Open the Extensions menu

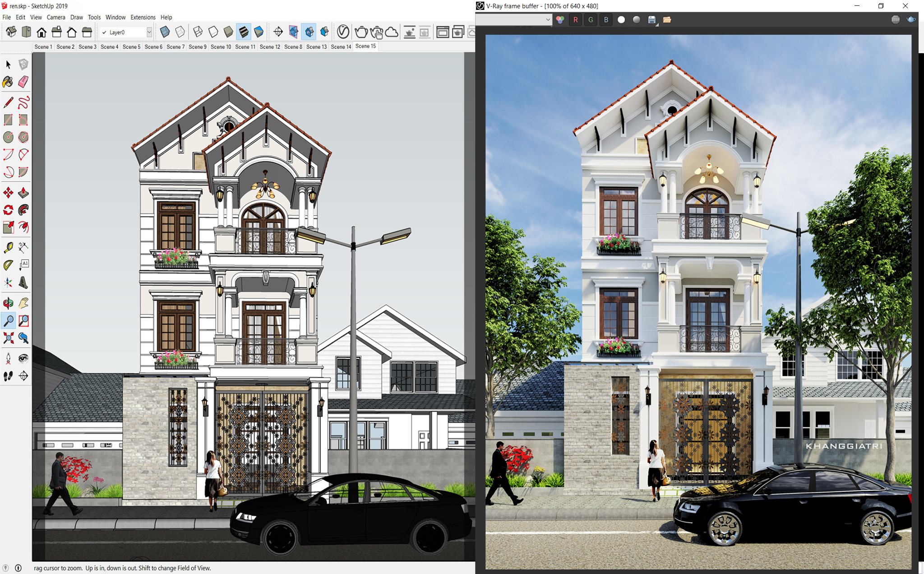click(x=143, y=17)
